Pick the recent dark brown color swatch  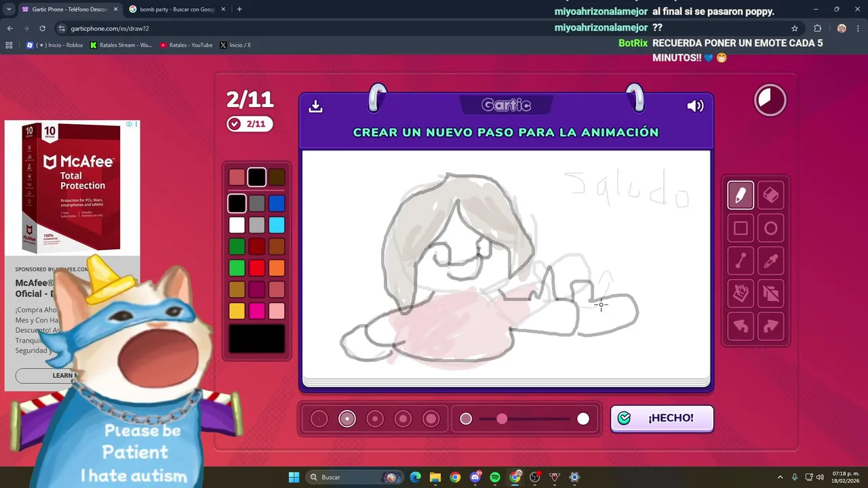click(277, 178)
